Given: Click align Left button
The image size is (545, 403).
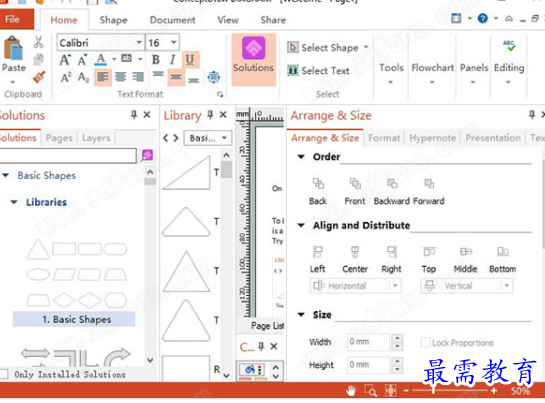Looking at the screenshot, I should pyautogui.click(x=318, y=259).
